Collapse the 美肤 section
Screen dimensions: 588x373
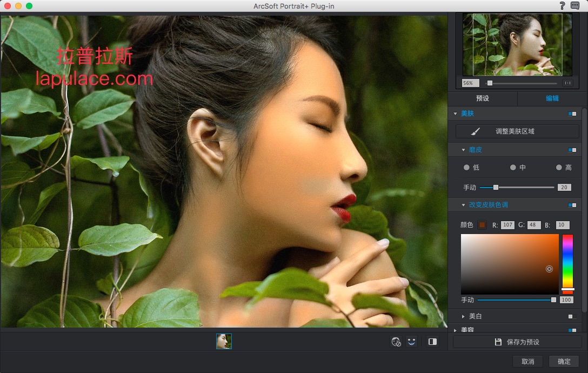455,114
